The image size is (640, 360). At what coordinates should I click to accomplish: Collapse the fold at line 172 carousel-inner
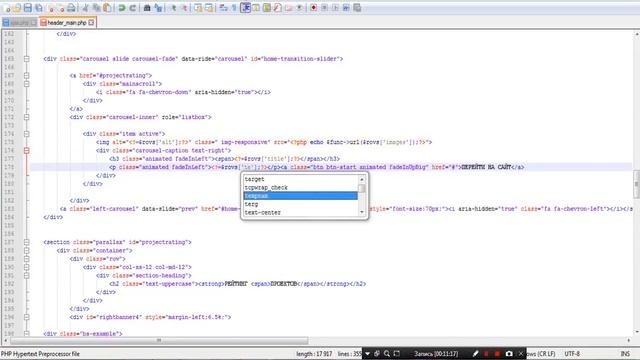click(27, 117)
